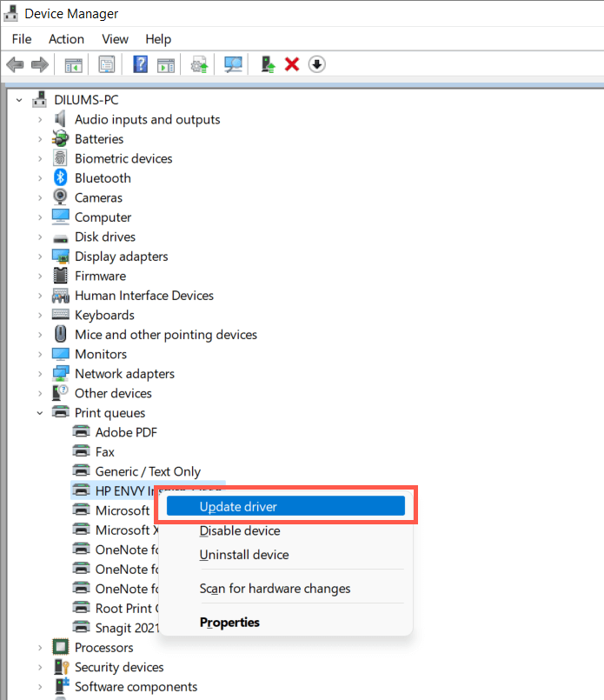Choose Update driver from context menu
The image size is (604, 700).
coord(286,506)
